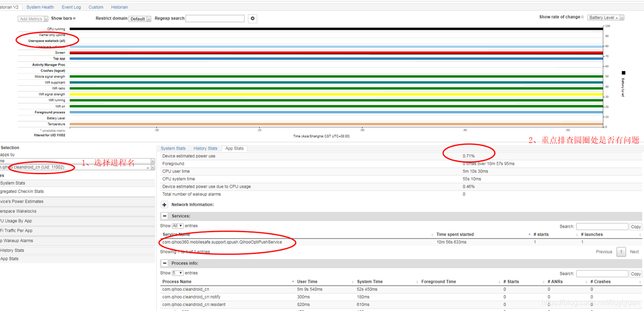Viewport: 644px width, 311px height.
Task: Click the red Screen timeline bar
Action: click(x=336, y=53)
